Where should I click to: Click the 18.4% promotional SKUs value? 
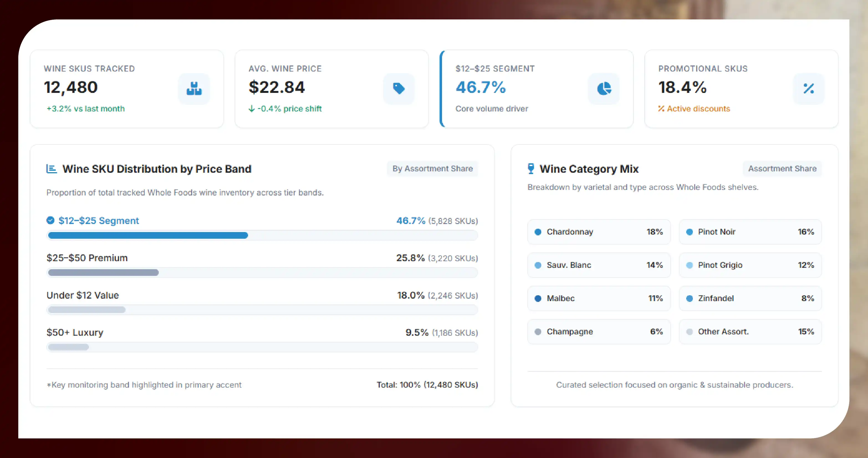[682, 88]
